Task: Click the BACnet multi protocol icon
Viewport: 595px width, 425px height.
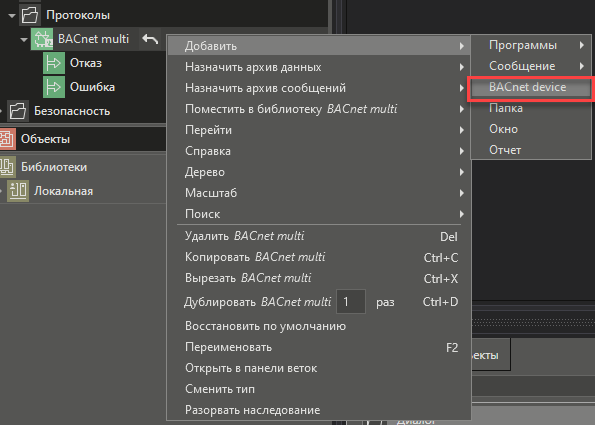Action: pyautogui.click(x=42, y=39)
